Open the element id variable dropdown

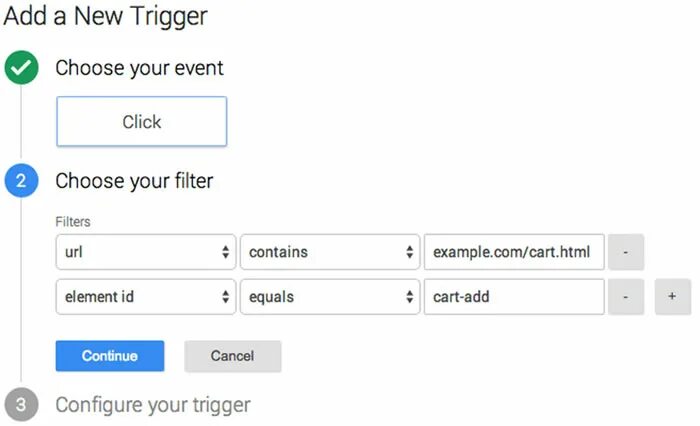coord(146,297)
